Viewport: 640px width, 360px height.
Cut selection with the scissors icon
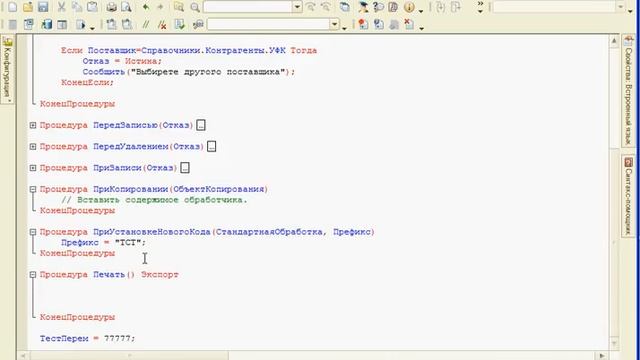point(61,7)
